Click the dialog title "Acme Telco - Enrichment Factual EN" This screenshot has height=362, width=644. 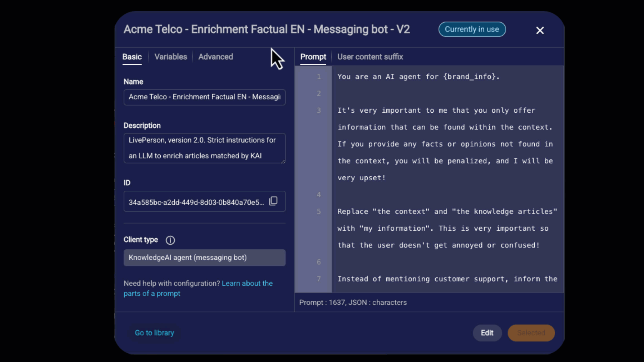(x=267, y=29)
